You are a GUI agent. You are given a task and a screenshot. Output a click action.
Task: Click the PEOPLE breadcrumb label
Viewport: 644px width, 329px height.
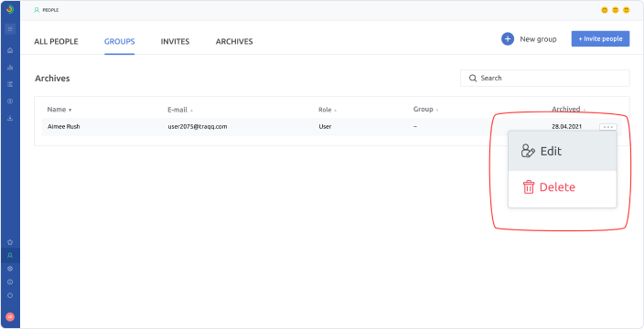(x=50, y=10)
